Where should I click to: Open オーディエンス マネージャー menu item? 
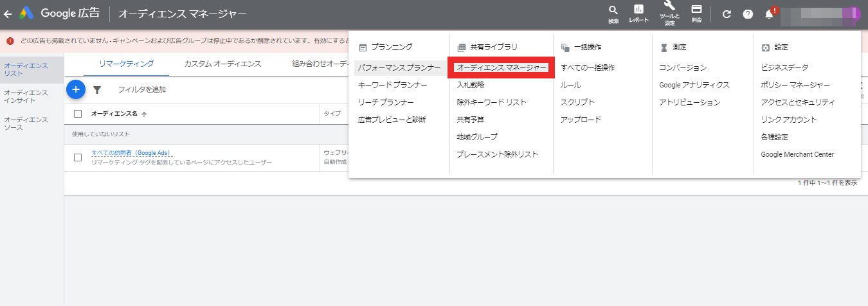[502, 67]
